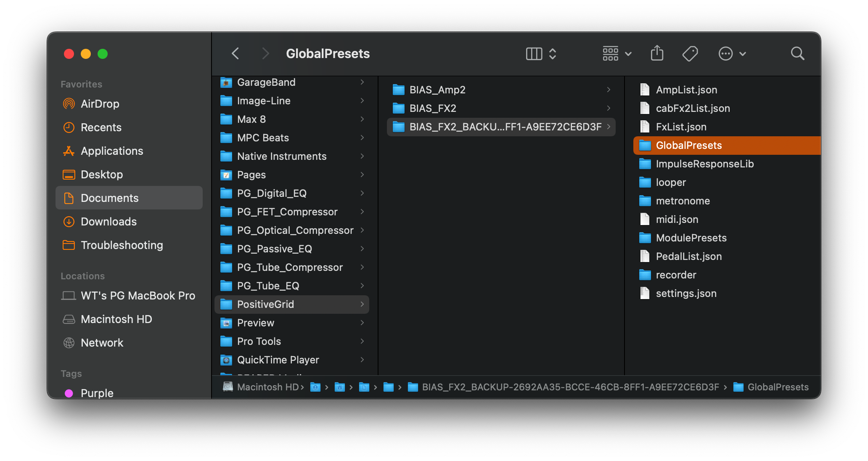Open the column view switcher

(541, 53)
